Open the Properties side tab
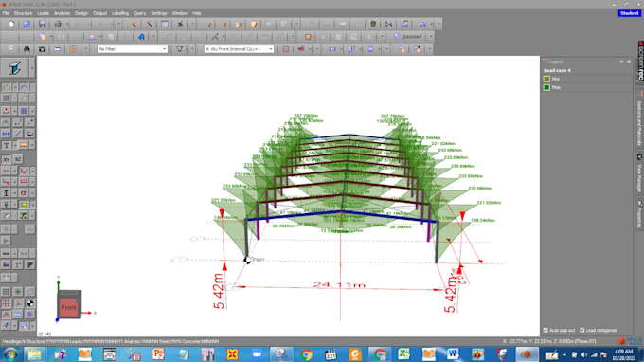The height and width of the screenshot is (362, 644). click(x=640, y=214)
